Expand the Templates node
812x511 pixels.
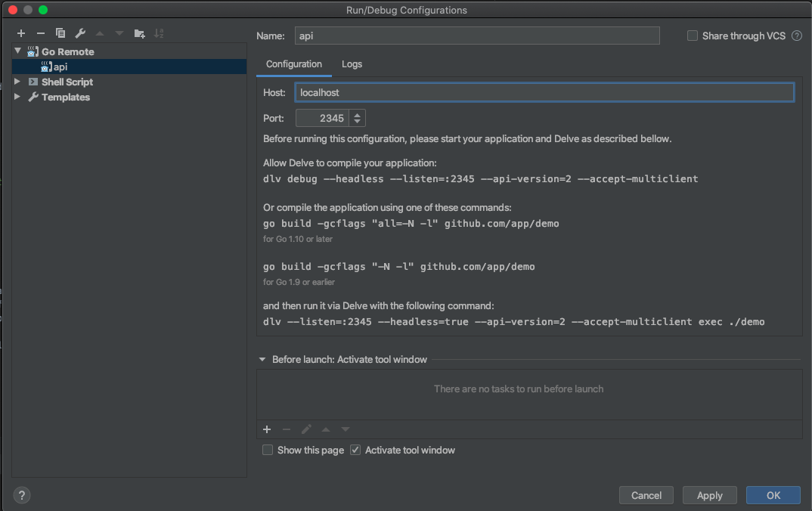tap(18, 97)
